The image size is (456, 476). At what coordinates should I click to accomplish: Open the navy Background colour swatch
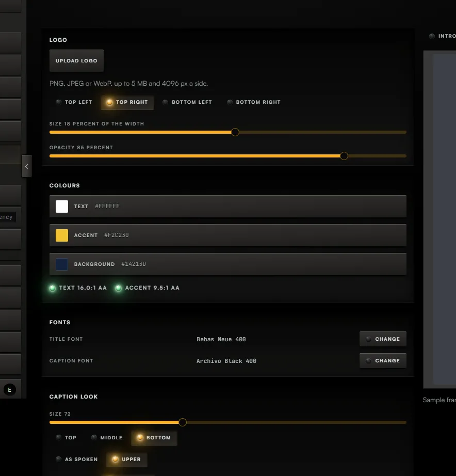tap(62, 264)
